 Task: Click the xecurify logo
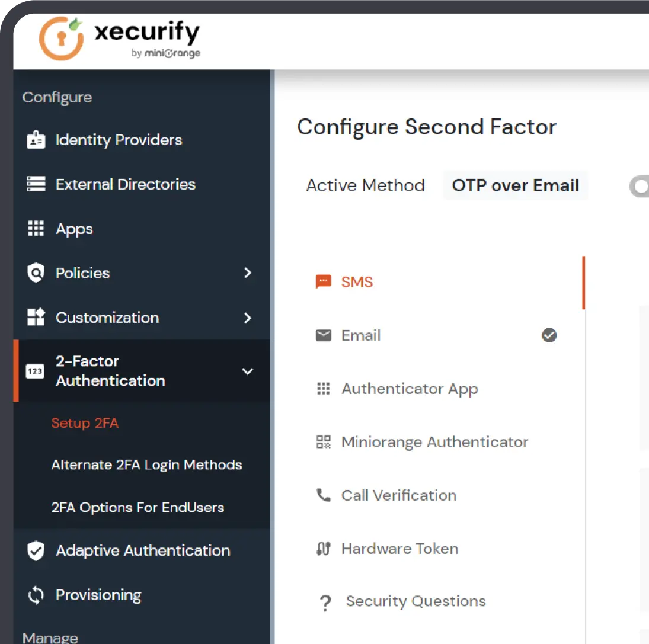[119, 38]
